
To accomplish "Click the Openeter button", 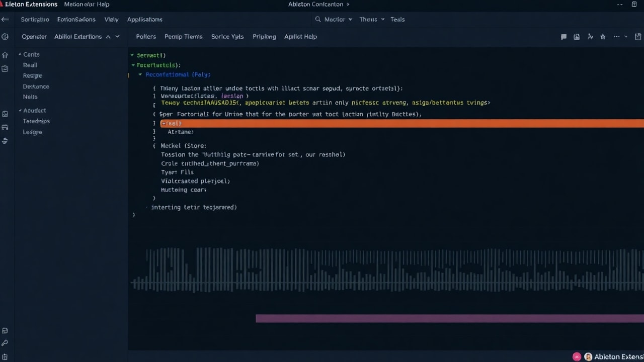I will coord(34,37).
